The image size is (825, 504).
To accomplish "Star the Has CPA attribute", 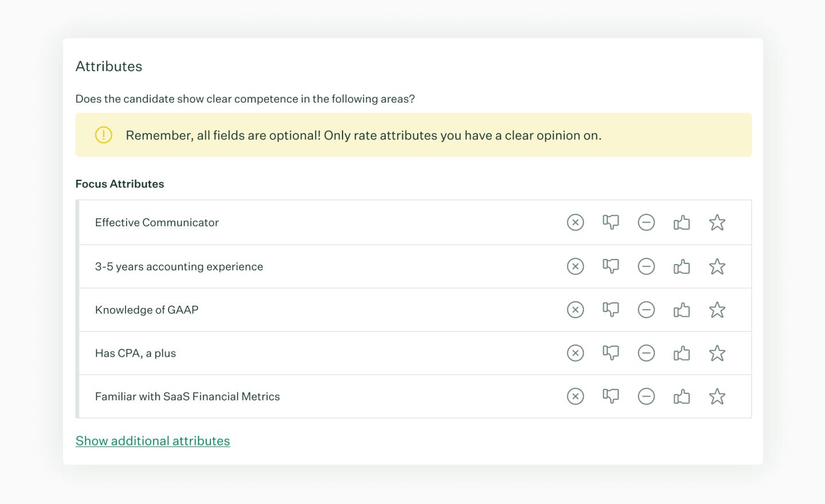I will click(717, 353).
